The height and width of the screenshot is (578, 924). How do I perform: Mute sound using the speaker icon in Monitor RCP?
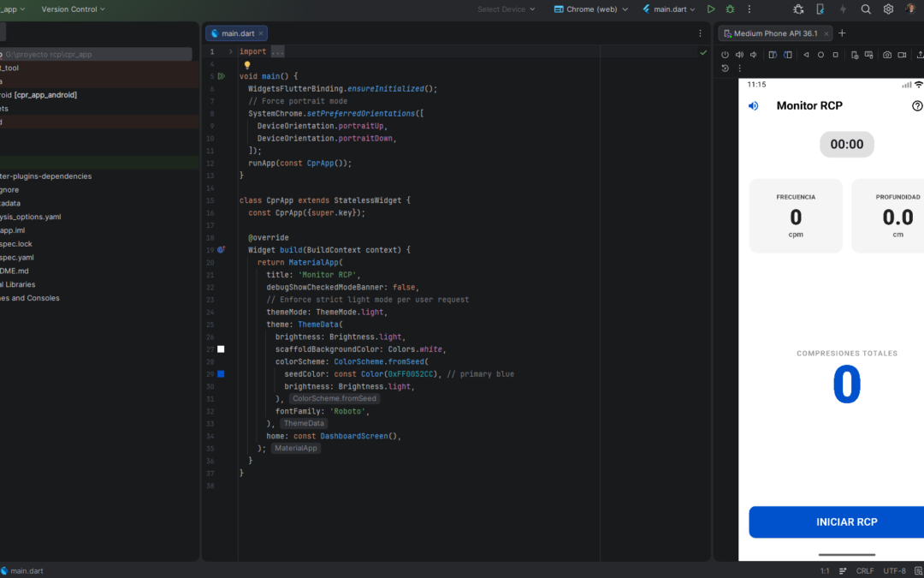tap(753, 106)
